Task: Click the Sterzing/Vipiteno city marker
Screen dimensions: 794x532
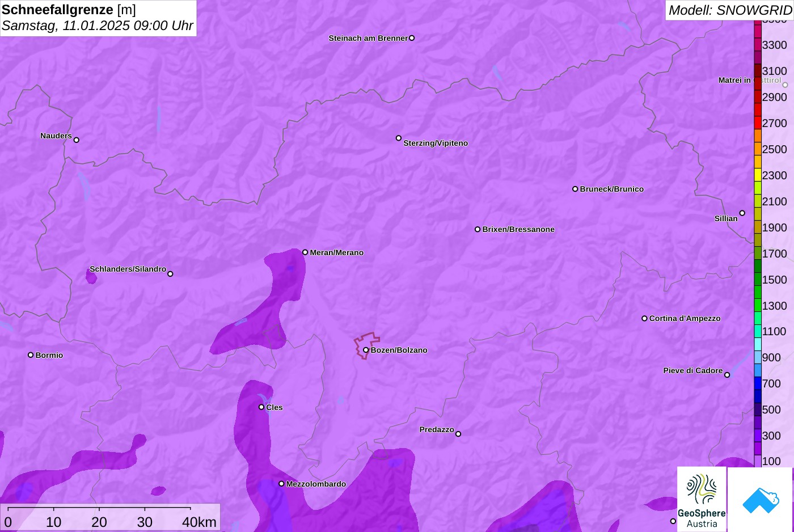Action: coord(399,138)
